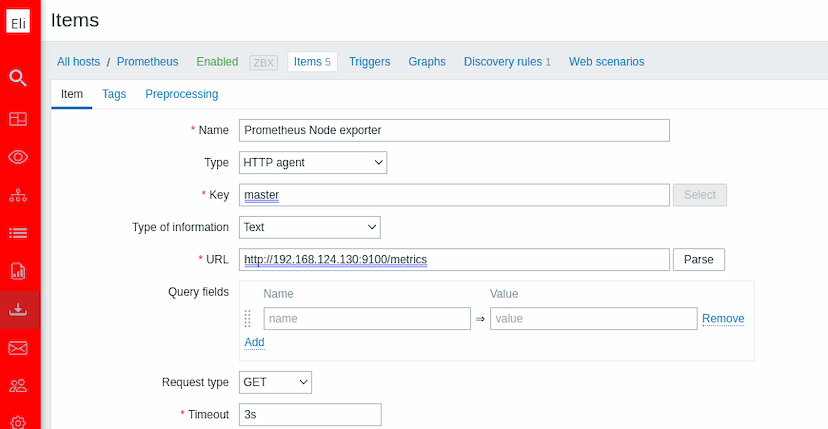Switch to the Preprocessing tab
Screen dimensions: 828x429
(181, 94)
